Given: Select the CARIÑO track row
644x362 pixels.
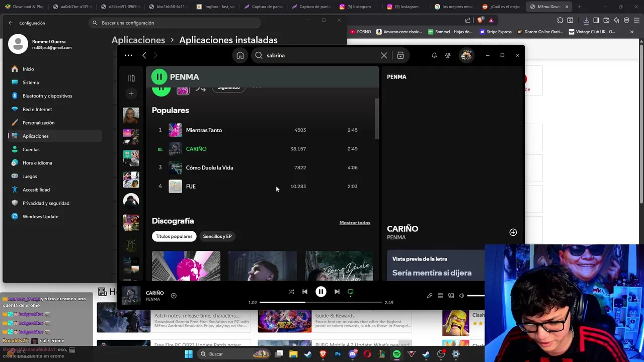Looking at the screenshot, I should (x=262, y=149).
